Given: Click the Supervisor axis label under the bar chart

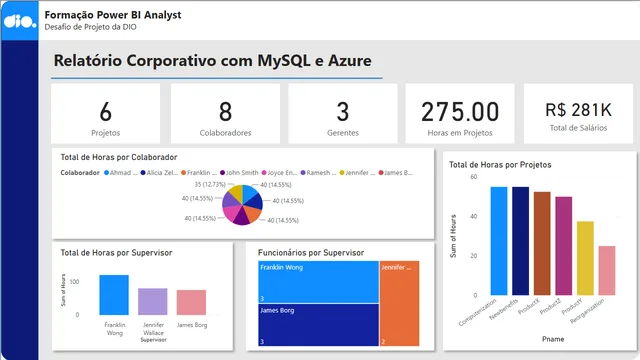Looking at the screenshot, I should pos(153,340).
